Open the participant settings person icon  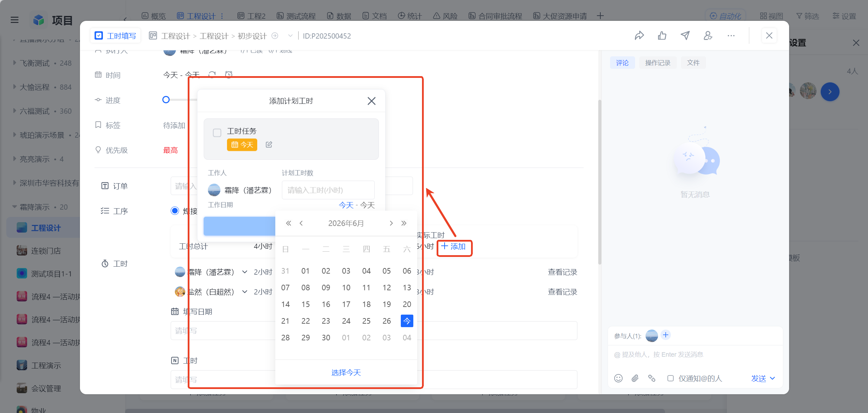pos(708,35)
